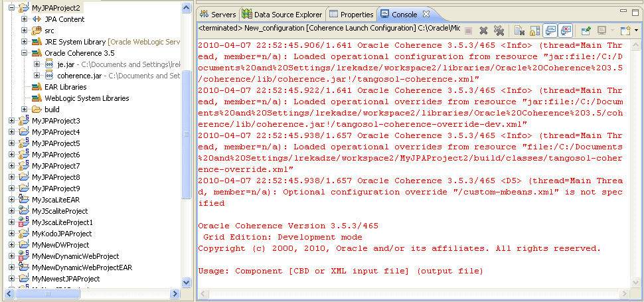Screen dimensions: 644x302
Task: Pin the current console
Action: (586, 30)
